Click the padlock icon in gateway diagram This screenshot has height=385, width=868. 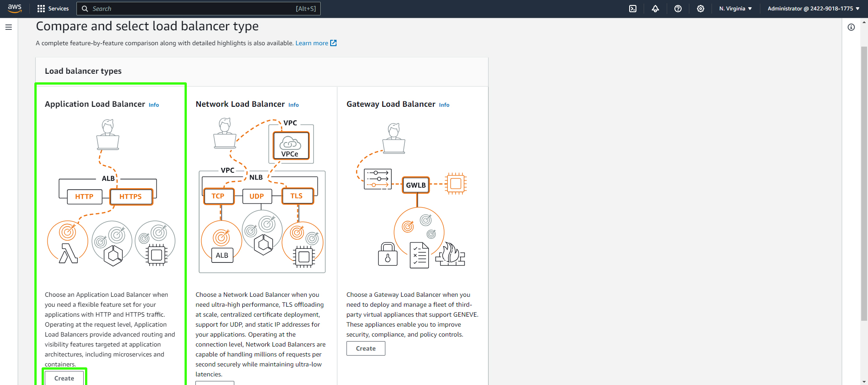[x=388, y=254]
